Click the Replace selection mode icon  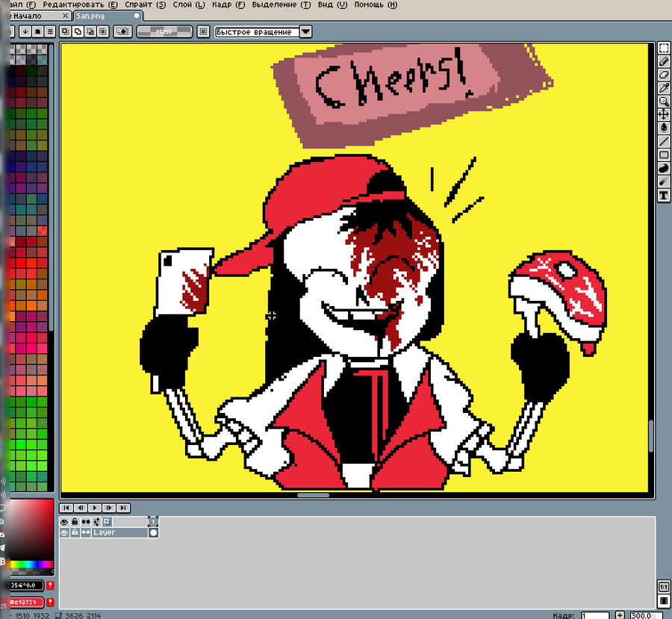(65, 31)
